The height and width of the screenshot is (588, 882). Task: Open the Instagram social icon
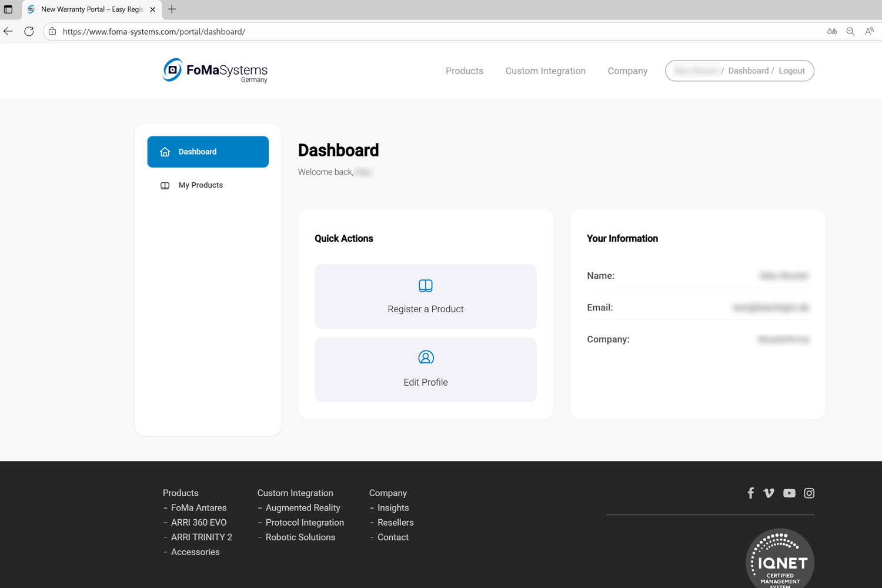pos(809,493)
